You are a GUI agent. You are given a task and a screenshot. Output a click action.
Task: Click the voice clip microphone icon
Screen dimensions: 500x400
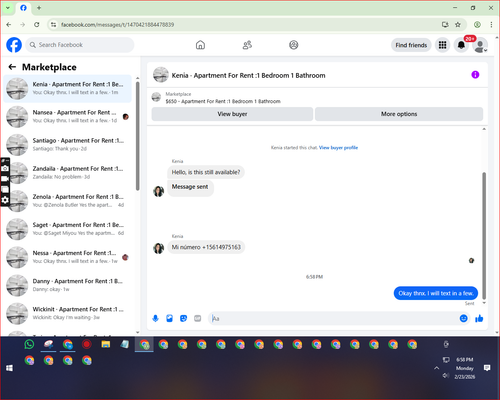coord(155,318)
